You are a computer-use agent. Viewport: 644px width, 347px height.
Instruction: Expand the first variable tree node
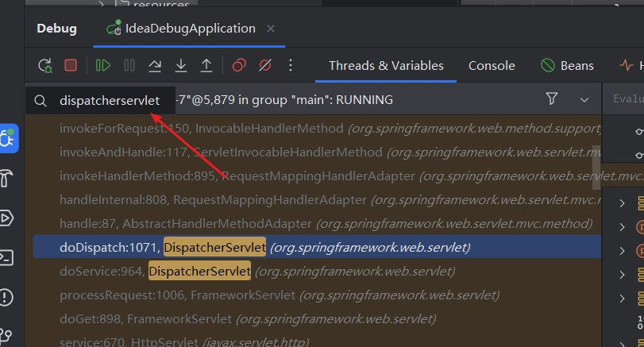[x=623, y=204]
